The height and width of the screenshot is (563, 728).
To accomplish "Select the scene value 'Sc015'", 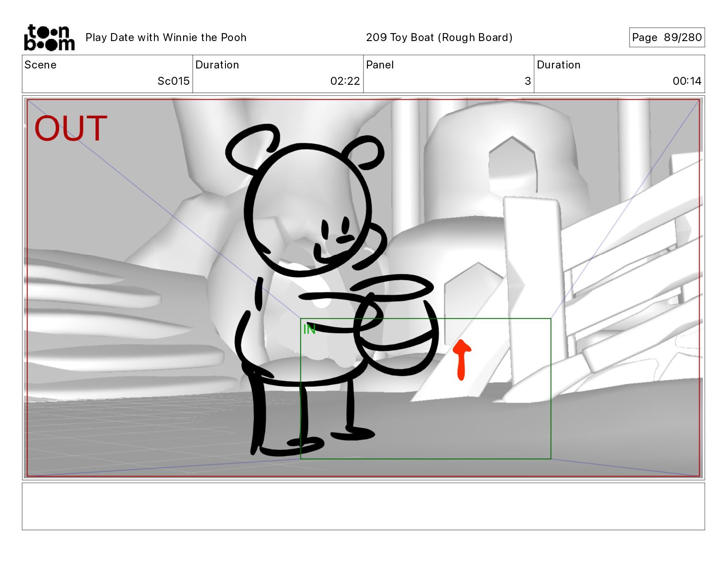I will coord(173,81).
